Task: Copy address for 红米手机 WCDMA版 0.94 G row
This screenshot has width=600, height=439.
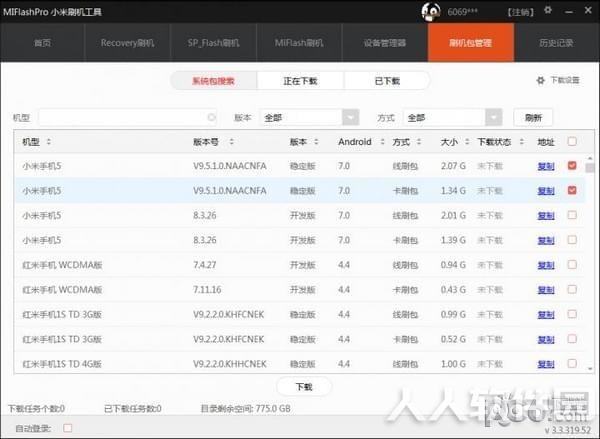Action: pyautogui.click(x=546, y=265)
